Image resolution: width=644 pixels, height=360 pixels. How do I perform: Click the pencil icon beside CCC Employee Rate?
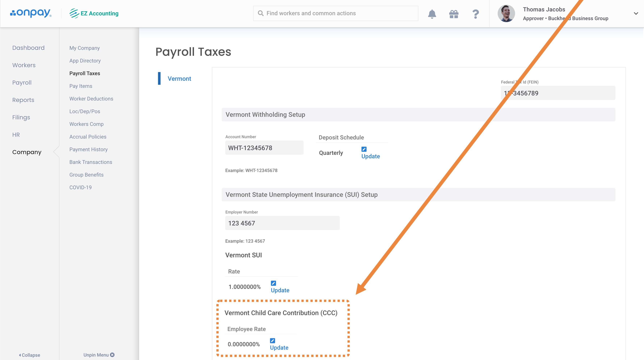tap(273, 341)
